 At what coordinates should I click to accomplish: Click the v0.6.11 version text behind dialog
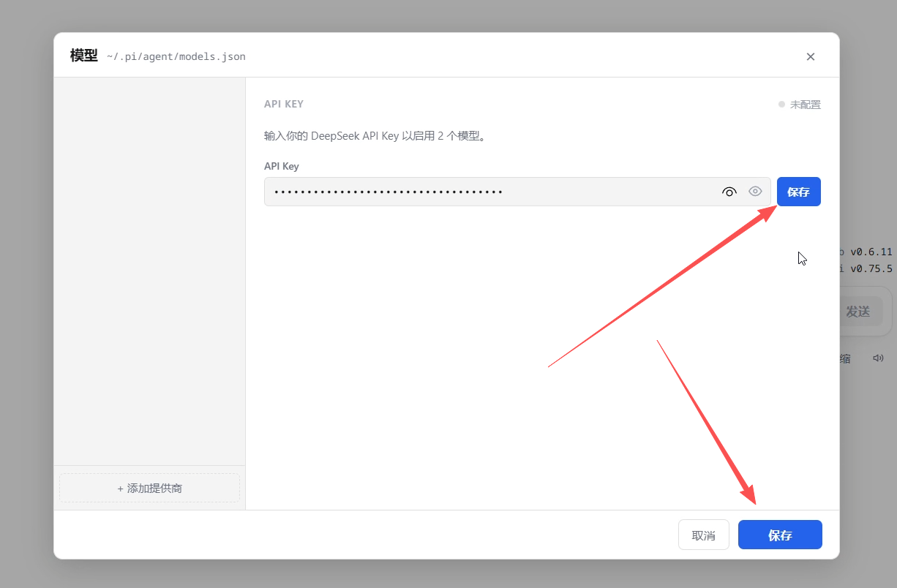pos(871,251)
